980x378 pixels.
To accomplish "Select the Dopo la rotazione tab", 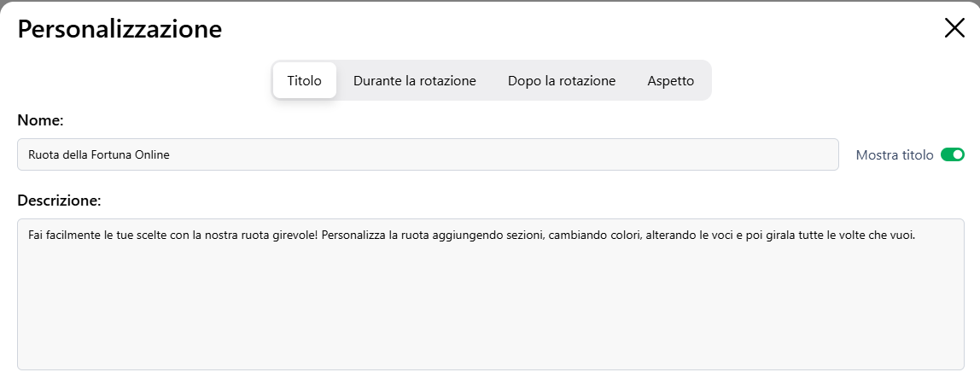I will click(562, 81).
